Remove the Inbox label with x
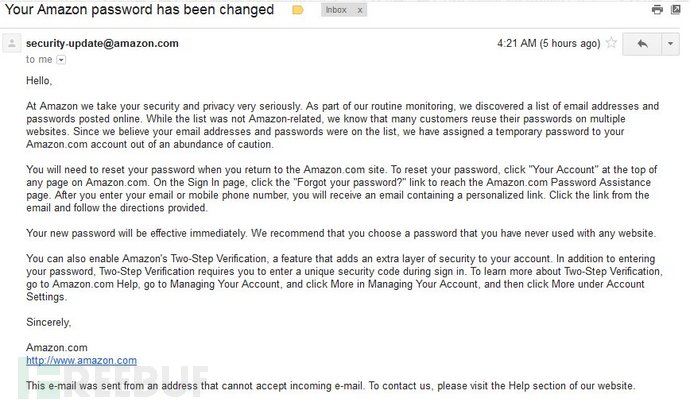The width and height of the screenshot is (690, 406). pyautogui.click(x=360, y=10)
